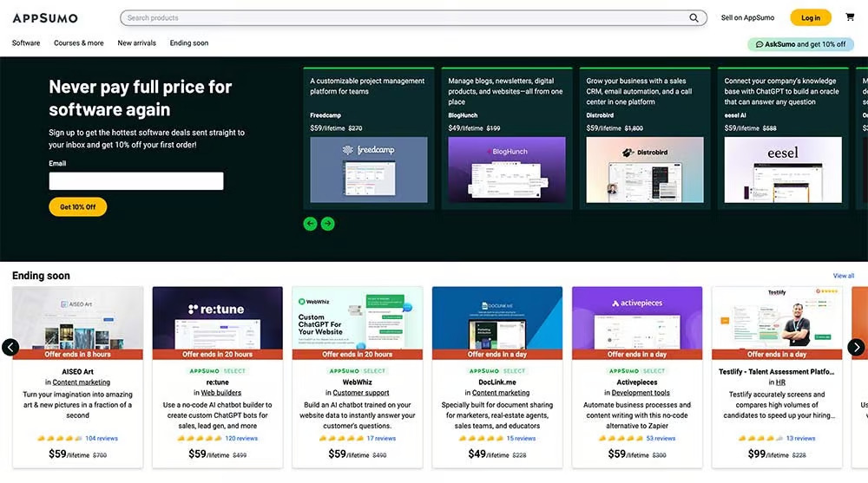Open the Freedcamp deal thumbnail
Screen dimensions: 868x483
pyautogui.click(x=369, y=170)
